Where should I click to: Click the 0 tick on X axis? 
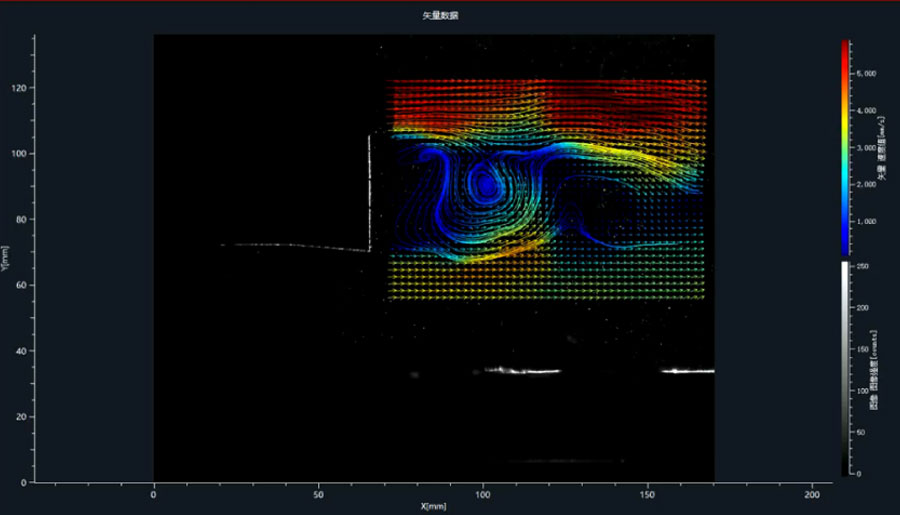click(153, 494)
